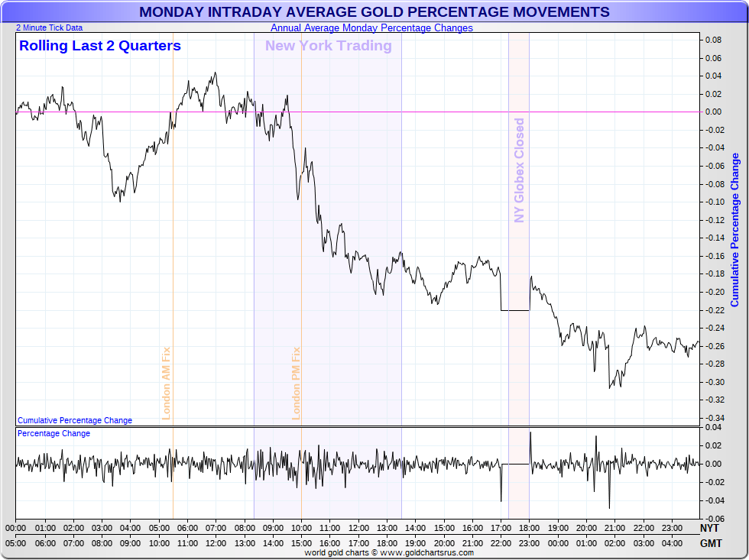
Task: Click the vertical 'London PM Fix' label
Action: [297, 384]
